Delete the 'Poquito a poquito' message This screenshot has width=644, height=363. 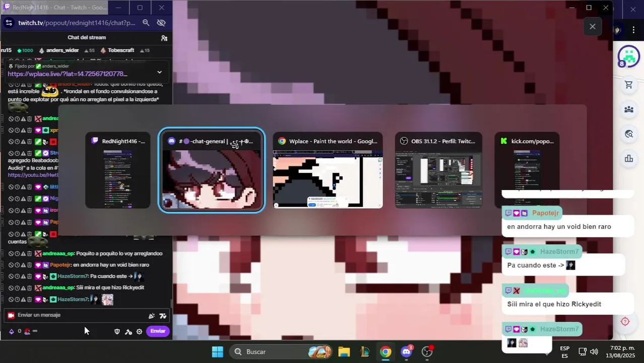[x=29, y=254]
